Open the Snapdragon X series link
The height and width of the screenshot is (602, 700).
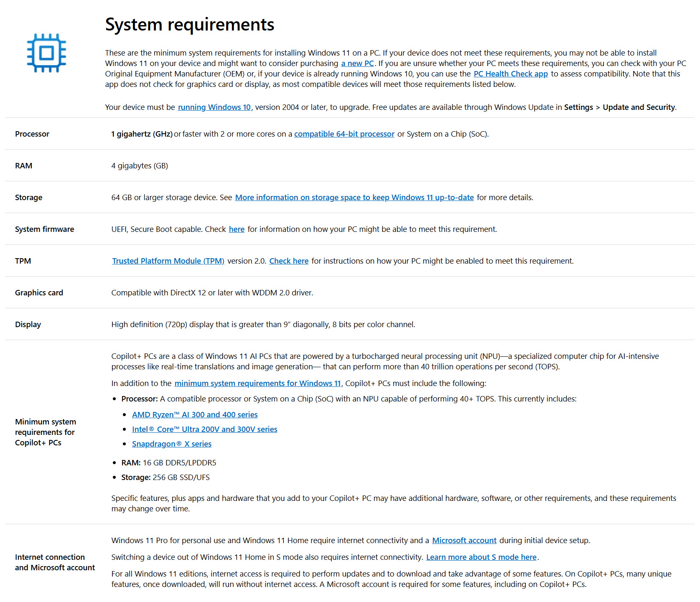coord(171,444)
